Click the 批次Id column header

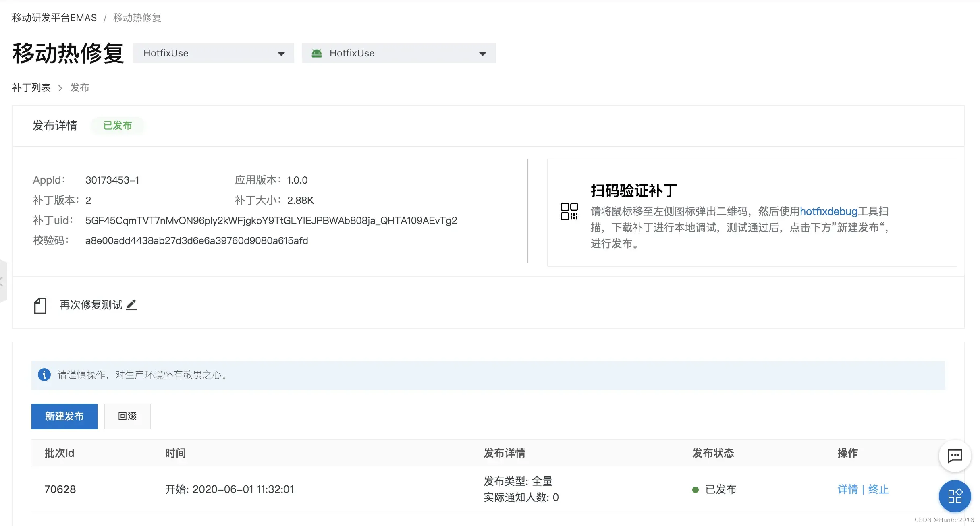[59, 453]
